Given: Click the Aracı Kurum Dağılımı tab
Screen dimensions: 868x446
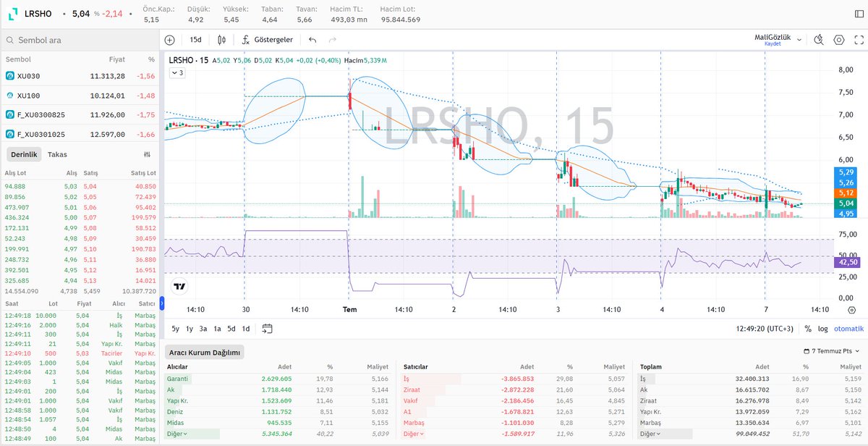Looking at the screenshot, I should coord(205,353).
